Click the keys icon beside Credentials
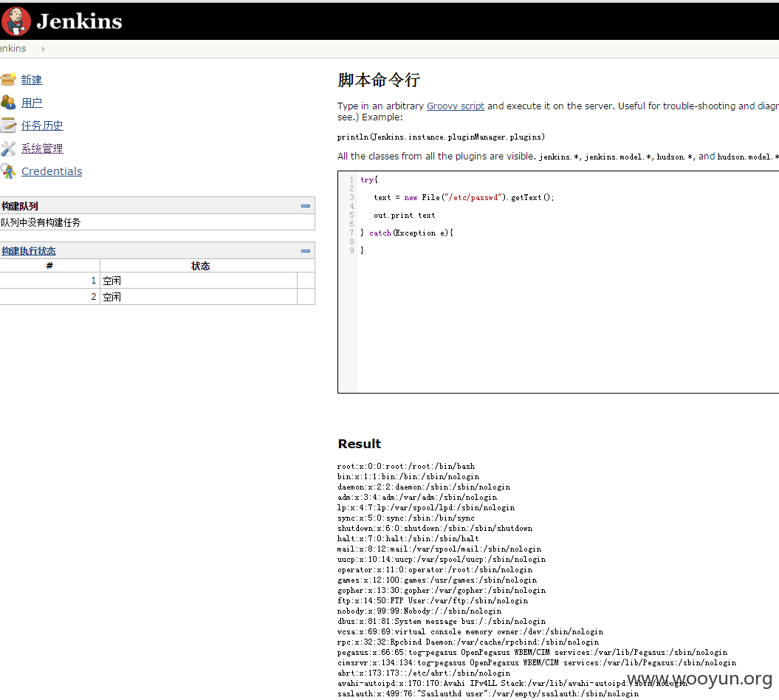 pos(8,171)
